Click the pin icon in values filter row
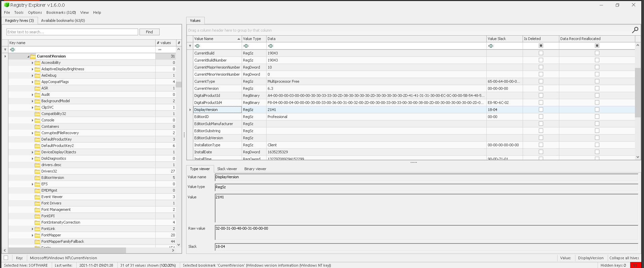644x268 pixels. tap(190, 46)
